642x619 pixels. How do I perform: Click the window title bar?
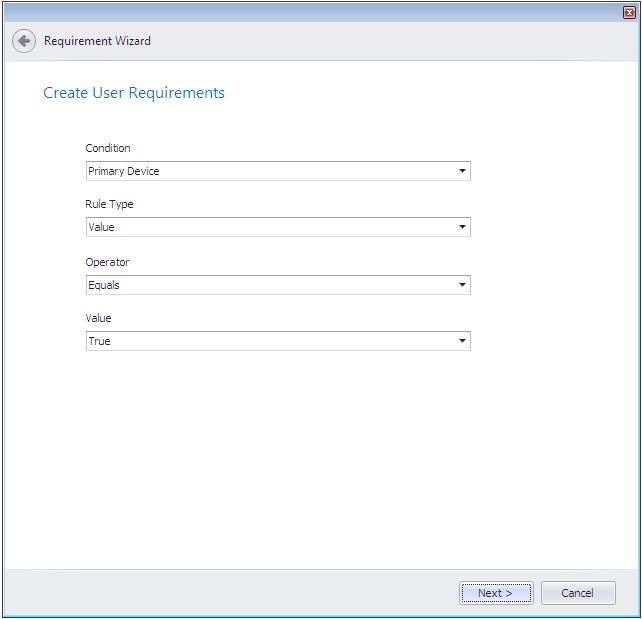[300, 11]
